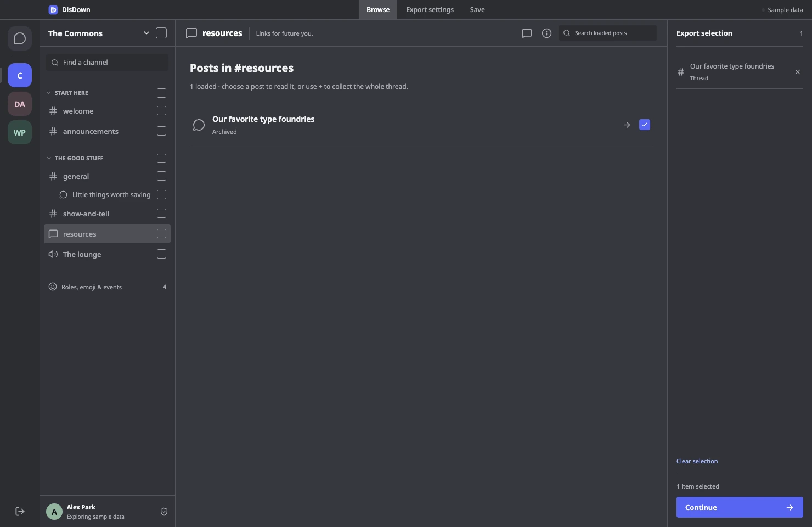Collapse THE GOOD STUFF category
The width and height of the screenshot is (812, 527).
coord(49,158)
